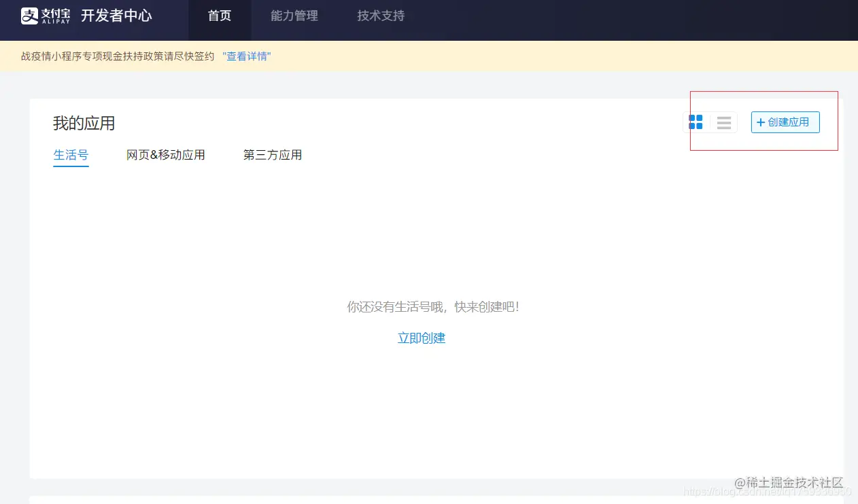Click the 创建应用 button
This screenshot has height=504, width=858.
785,122
